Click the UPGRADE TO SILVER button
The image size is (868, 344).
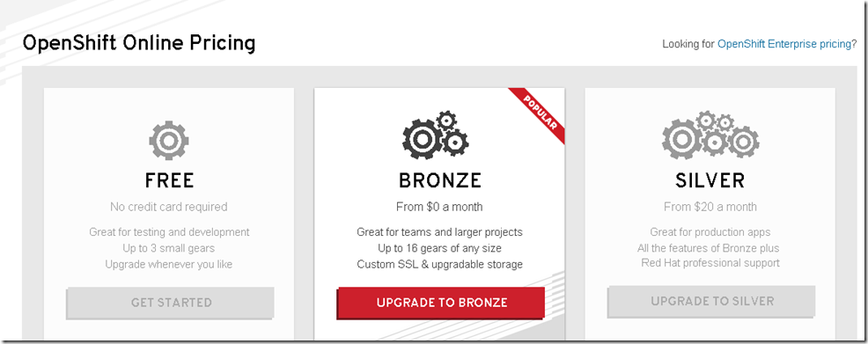pos(712,302)
